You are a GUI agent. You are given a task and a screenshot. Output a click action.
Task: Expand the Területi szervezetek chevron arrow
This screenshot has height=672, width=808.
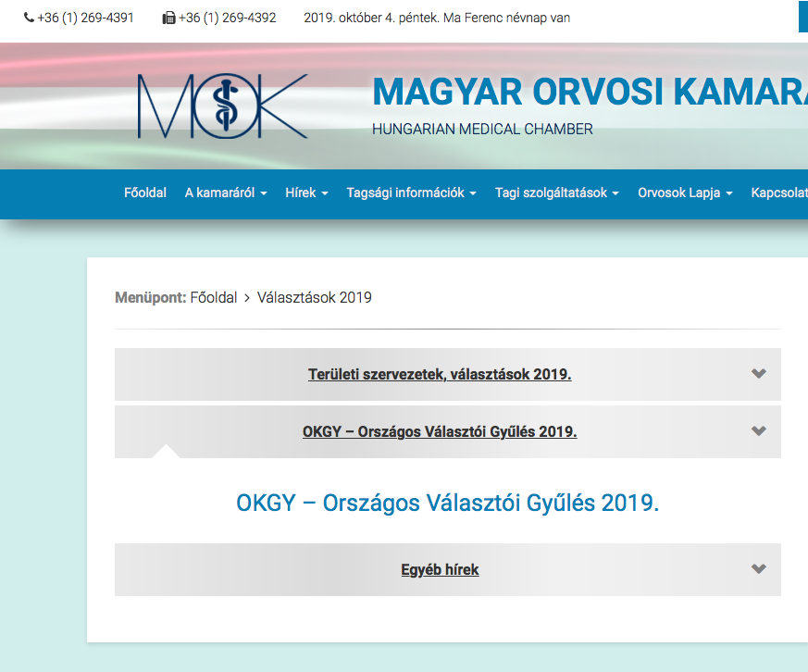pyautogui.click(x=759, y=374)
